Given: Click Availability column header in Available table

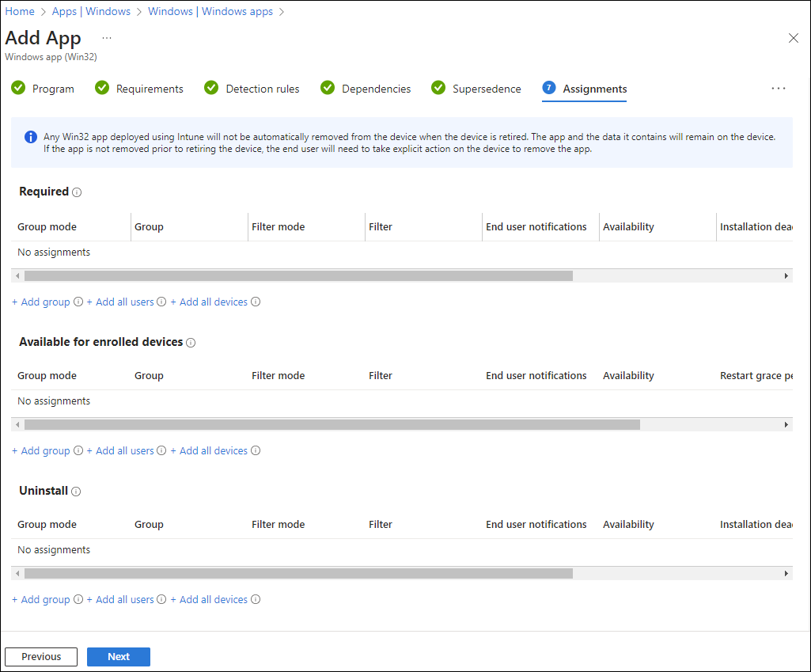Looking at the screenshot, I should pos(628,375).
